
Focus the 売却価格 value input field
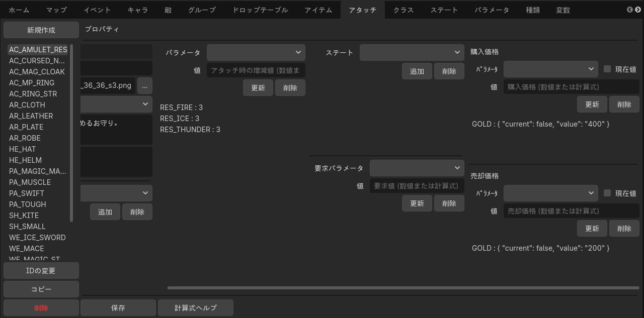[572, 211]
